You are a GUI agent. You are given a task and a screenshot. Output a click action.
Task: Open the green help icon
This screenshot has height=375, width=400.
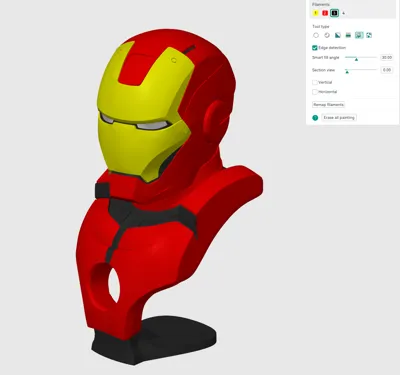[x=315, y=118]
